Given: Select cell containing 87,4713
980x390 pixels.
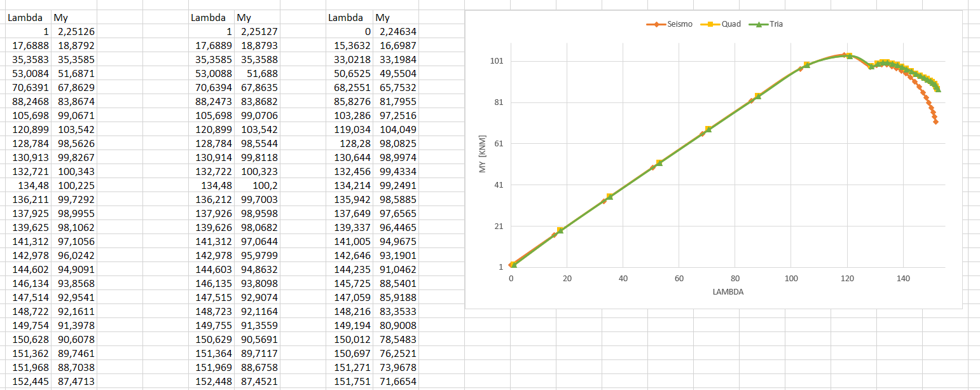Looking at the screenshot, I should pyautogui.click(x=74, y=382).
